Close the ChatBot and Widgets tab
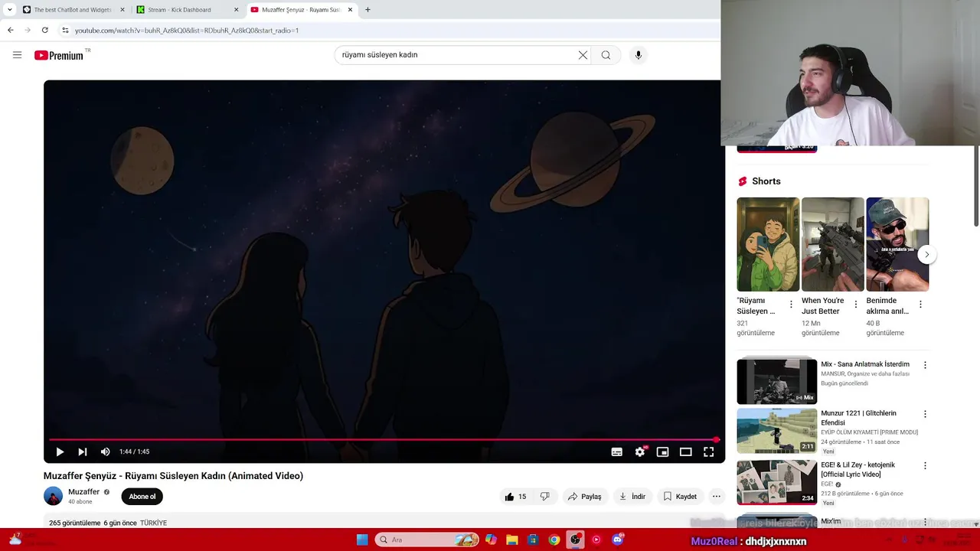 tap(122, 10)
